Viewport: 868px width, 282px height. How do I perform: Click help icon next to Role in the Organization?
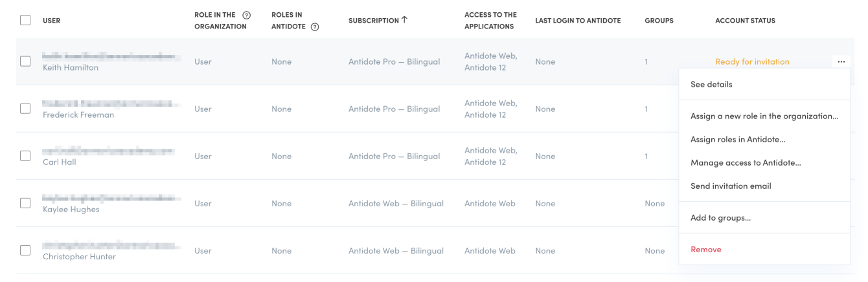click(x=247, y=15)
